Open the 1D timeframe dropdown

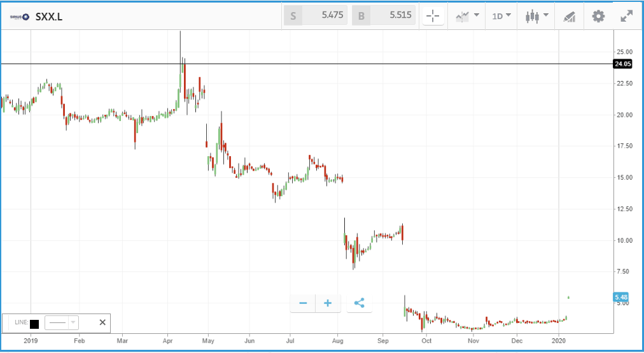click(x=501, y=17)
